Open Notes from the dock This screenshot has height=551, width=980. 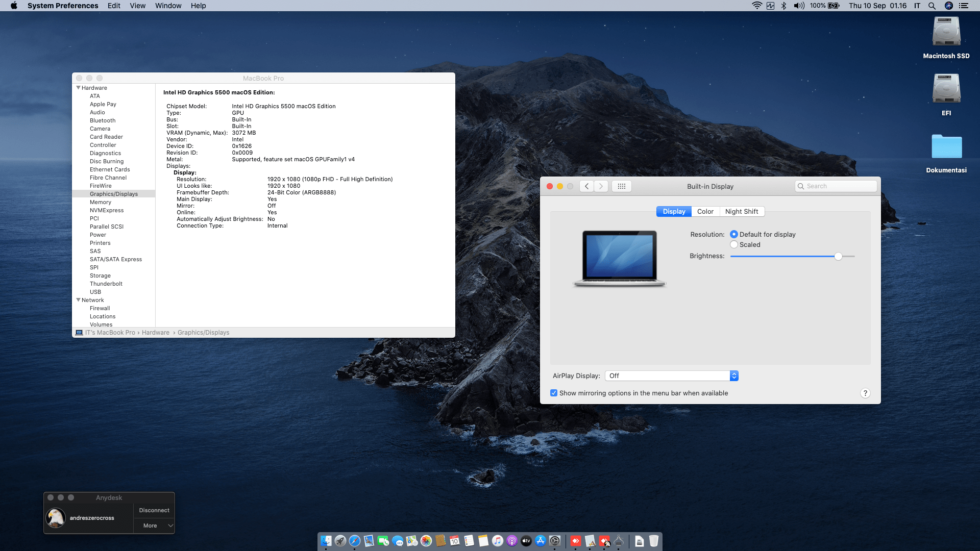click(x=483, y=541)
